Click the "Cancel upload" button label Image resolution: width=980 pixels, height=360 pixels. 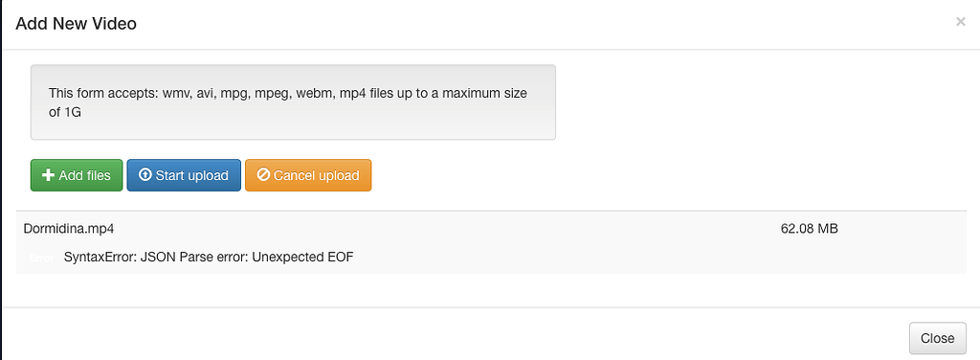(316, 175)
